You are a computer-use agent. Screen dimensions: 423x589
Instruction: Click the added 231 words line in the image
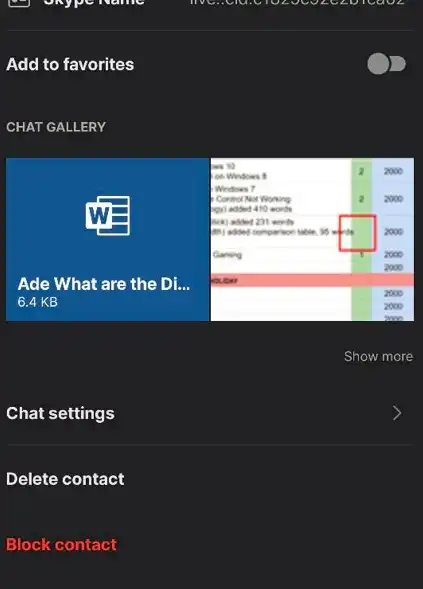click(x=253, y=222)
